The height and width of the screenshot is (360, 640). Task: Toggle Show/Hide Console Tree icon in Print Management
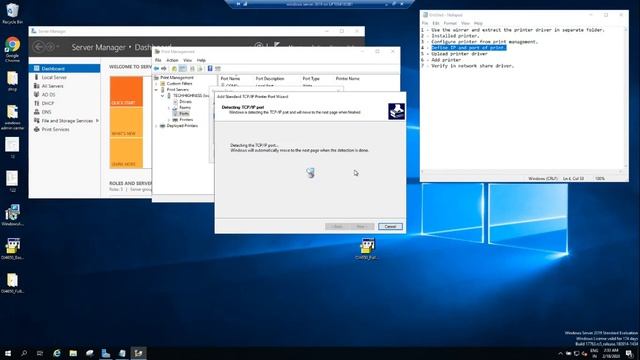182,69
